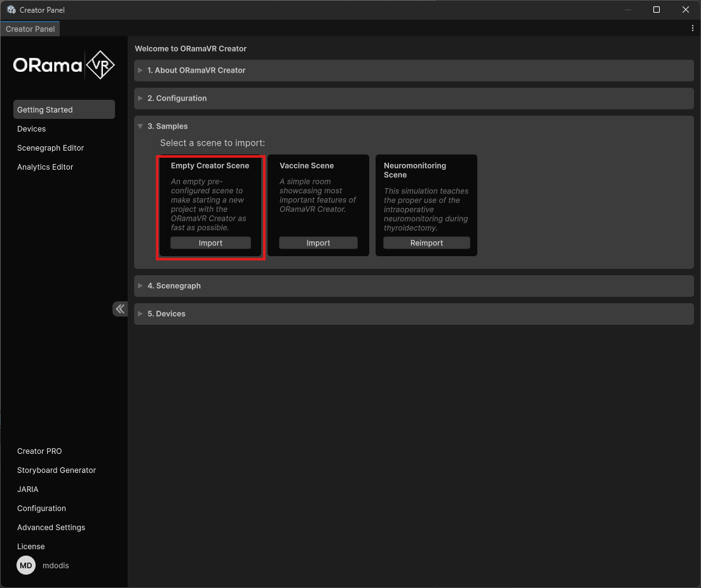The width and height of the screenshot is (701, 588).
Task: Import the Vaccine Scene
Action: pyautogui.click(x=318, y=243)
